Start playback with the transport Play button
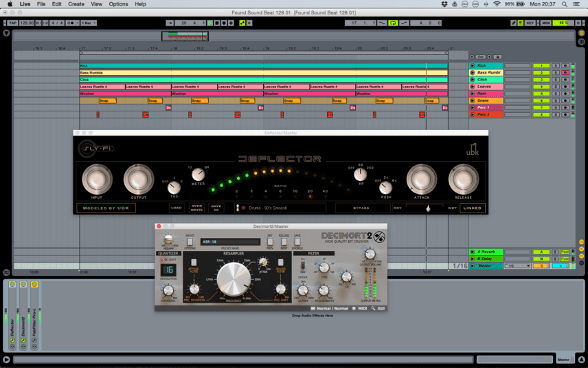Image resolution: width=588 pixels, height=368 pixels. 210,23
